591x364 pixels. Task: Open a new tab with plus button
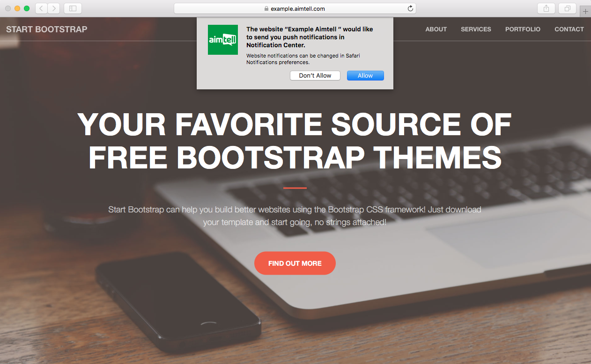point(585,12)
